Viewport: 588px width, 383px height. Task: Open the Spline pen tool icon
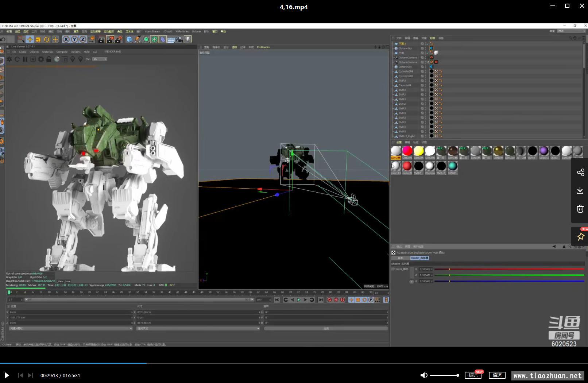pos(138,39)
